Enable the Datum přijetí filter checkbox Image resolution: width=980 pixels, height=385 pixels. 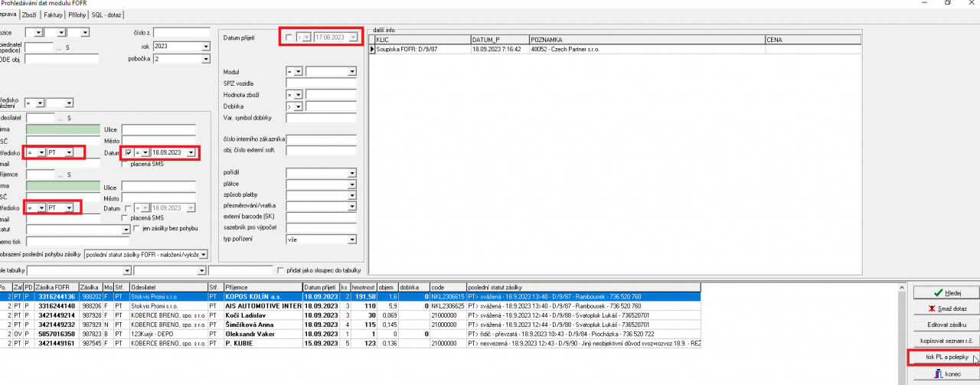(x=288, y=37)
